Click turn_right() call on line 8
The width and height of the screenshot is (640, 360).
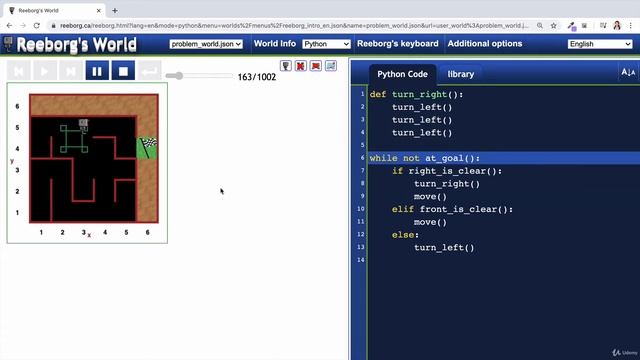447,184
